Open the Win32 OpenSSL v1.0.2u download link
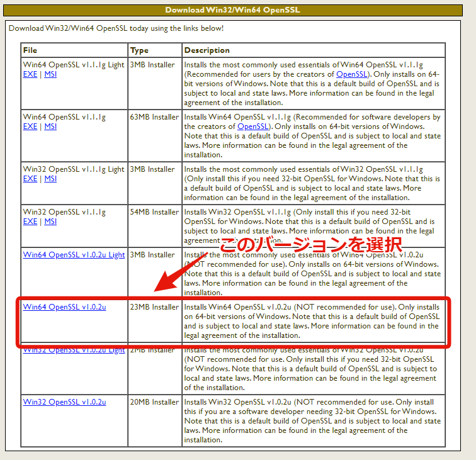 (64, 401)
